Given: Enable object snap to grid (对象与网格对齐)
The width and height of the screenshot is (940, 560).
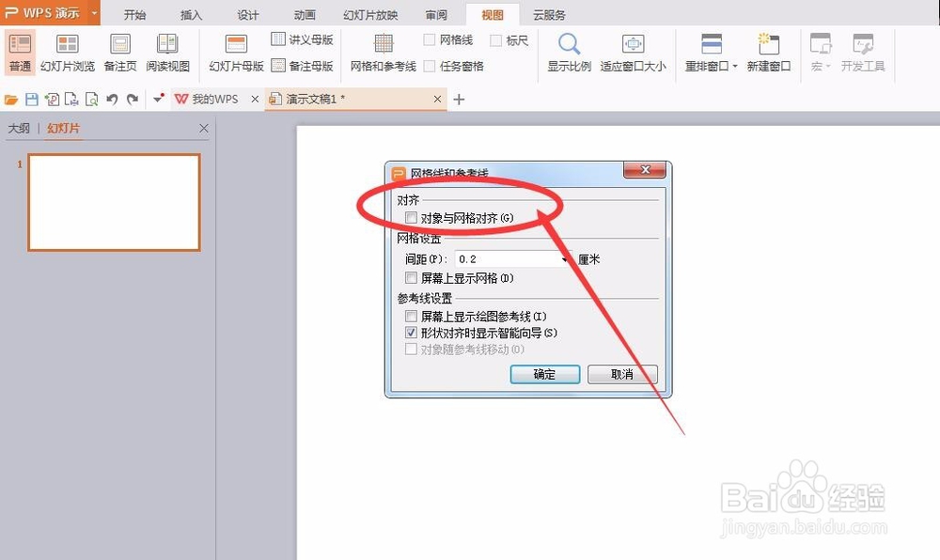Looking at the screenshot, I should pyautogui.click(x=411, y=217).
